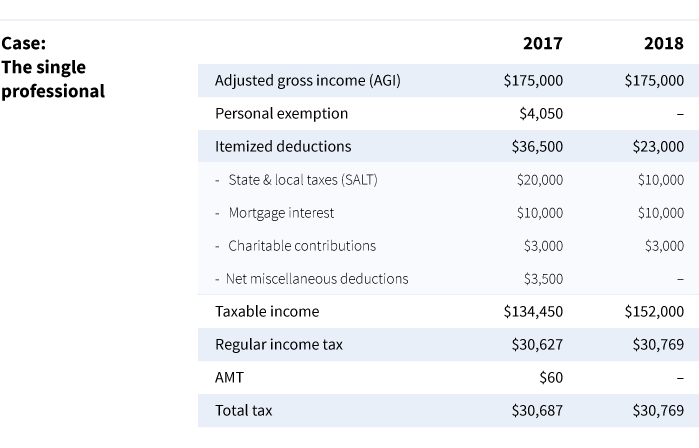Select the 2017 column header
This screenshot has width=699, height=448.
click(x=543, y=43)
